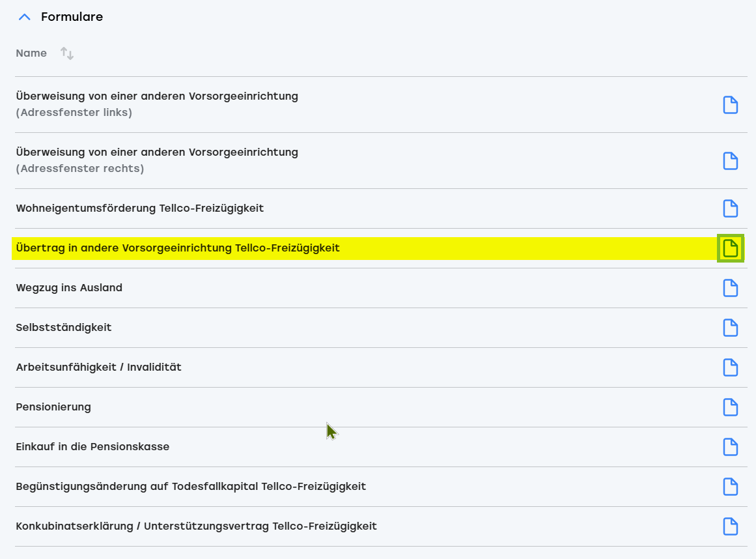Open document icon for Begünstigungsänderung auf Todesfallkapital

pos(731,487)
